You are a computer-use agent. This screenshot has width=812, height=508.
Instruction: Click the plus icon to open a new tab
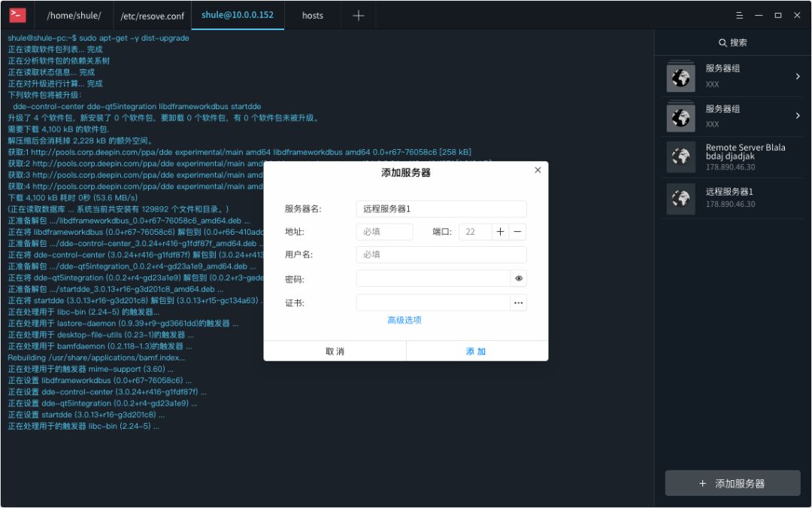point(359,15)
